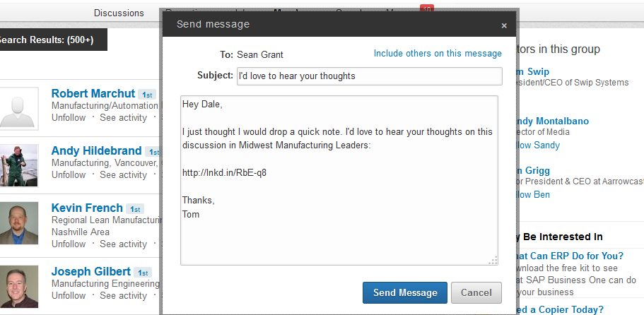Screen dimensions: 644x315
Task: Open Joseph Gilbert's profile link
Action: pyautogui.click(x=91, y=271)
